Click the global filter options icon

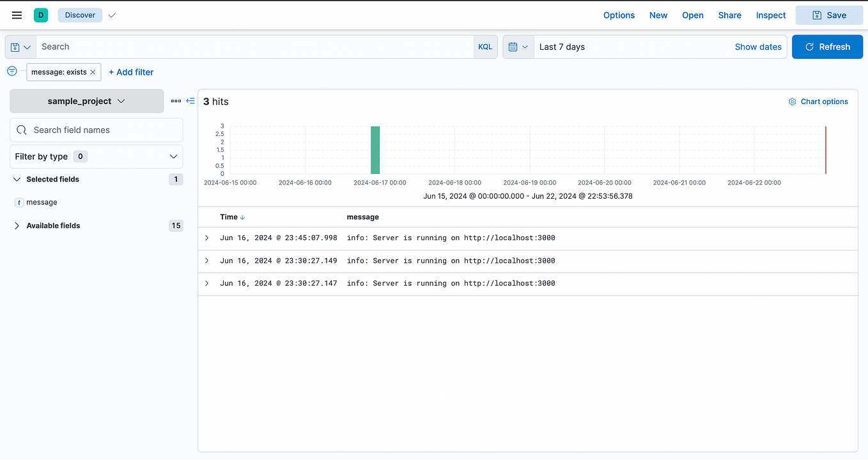click(12, 72)
